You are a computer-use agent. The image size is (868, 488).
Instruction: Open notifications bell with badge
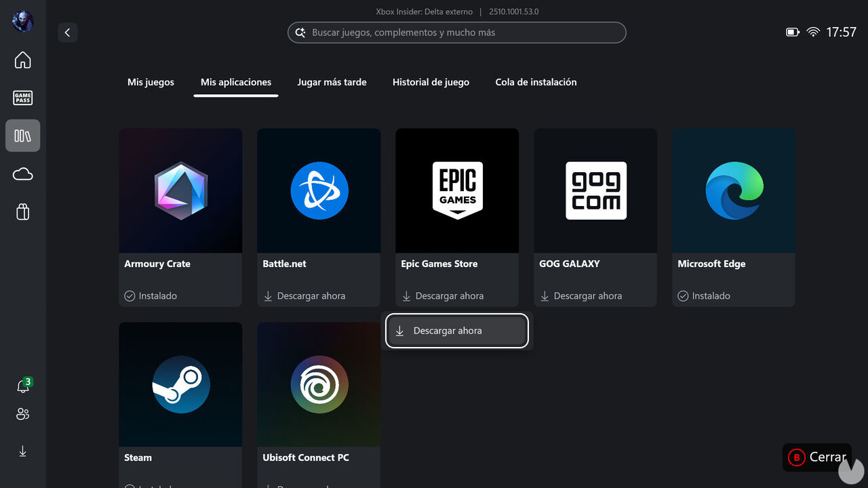(x=22, y=386)
